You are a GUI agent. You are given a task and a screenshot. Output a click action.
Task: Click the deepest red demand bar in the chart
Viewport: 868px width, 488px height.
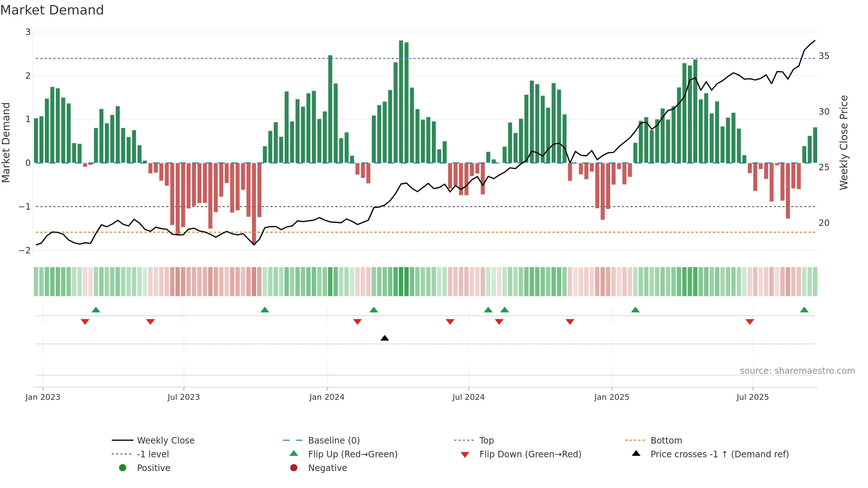(x=254, y=204)
